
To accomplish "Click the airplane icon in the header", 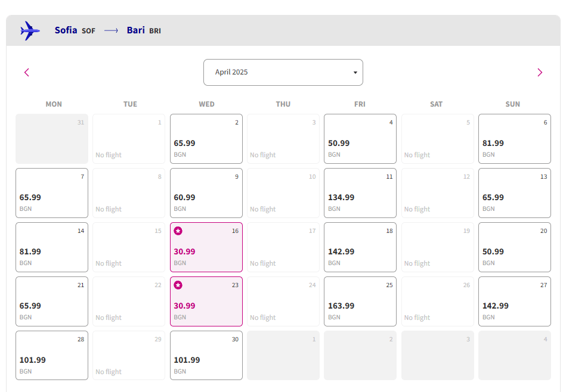I will click(30, 30).
